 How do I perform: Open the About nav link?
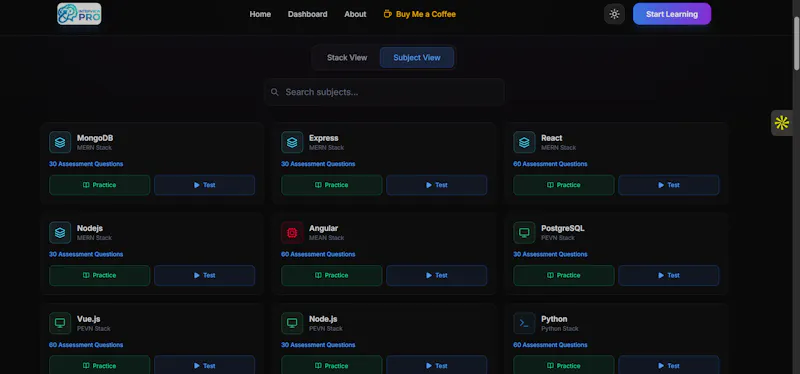(x=355, y=14)
